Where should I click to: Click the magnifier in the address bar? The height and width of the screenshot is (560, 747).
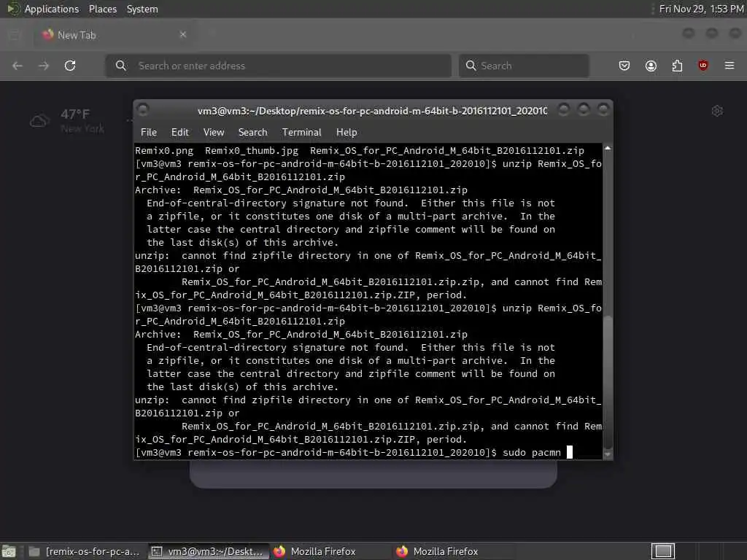121,66
